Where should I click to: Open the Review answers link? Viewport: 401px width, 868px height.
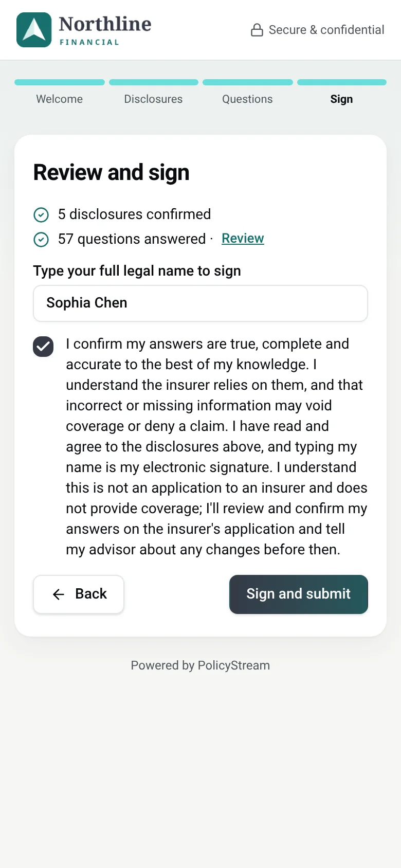[x=243, y=239]
